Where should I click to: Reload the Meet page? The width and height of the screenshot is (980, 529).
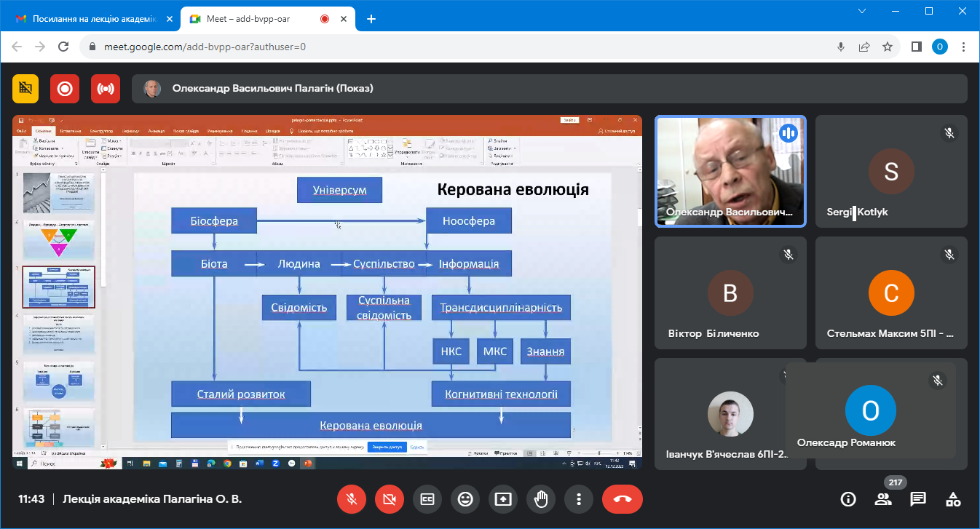(64, 47)
